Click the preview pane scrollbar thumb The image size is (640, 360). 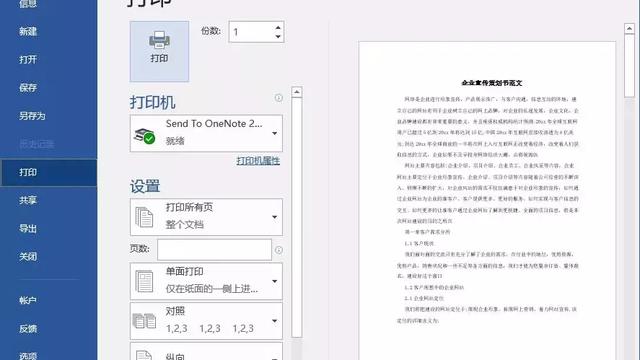coord(629,66)
